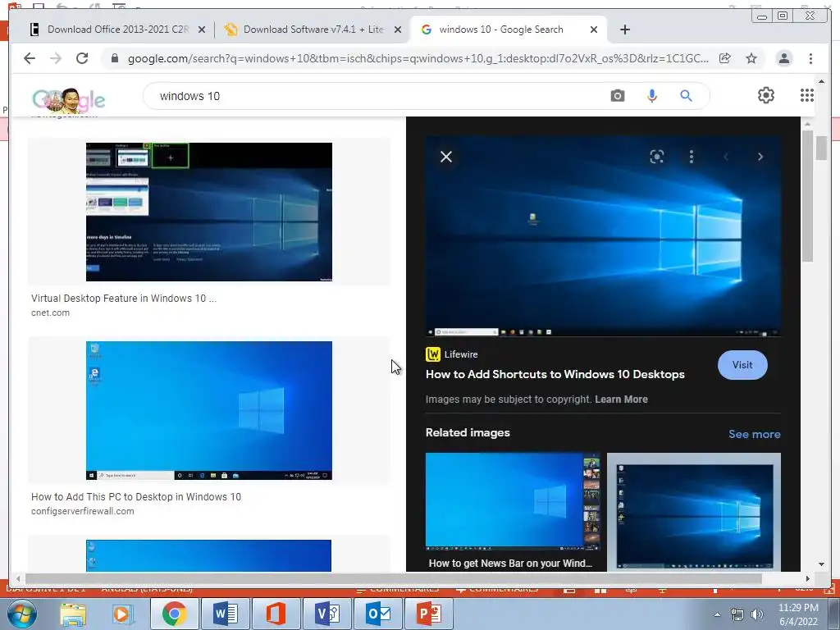Show the next image in preview

pos(760,157)
